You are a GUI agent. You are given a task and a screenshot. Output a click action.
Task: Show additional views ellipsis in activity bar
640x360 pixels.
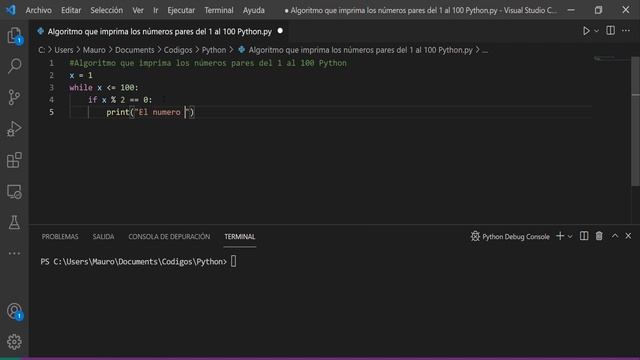click(14, 253)
